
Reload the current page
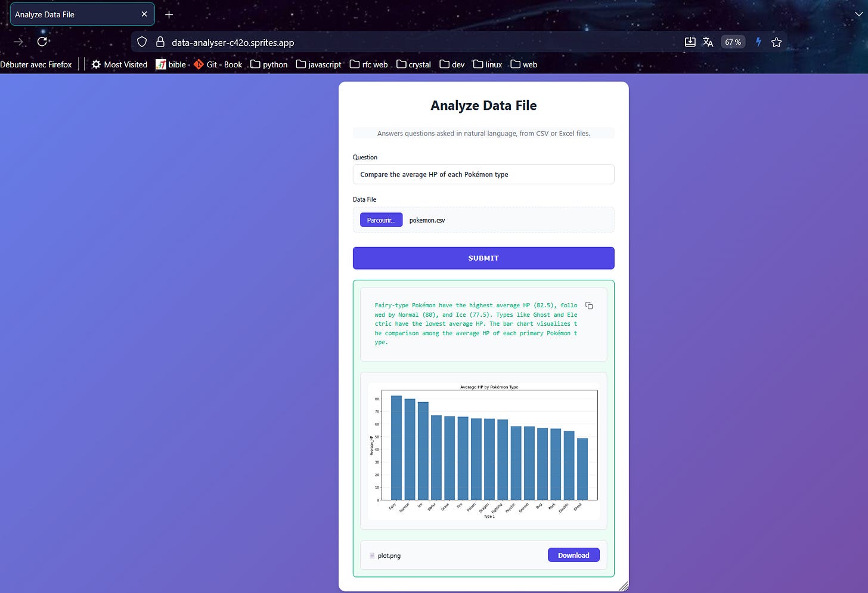pos(42,42)
